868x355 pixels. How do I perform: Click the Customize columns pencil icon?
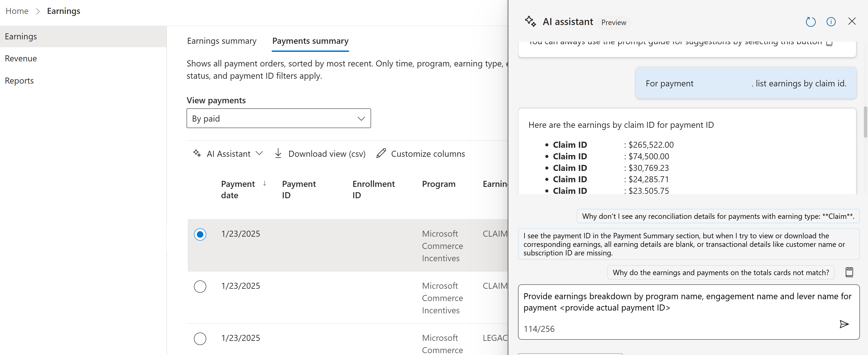(x=381, y=153)
